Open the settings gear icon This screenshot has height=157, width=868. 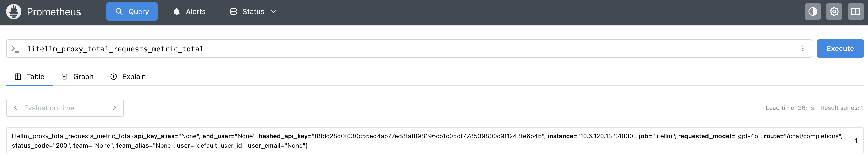coord(834,11)
